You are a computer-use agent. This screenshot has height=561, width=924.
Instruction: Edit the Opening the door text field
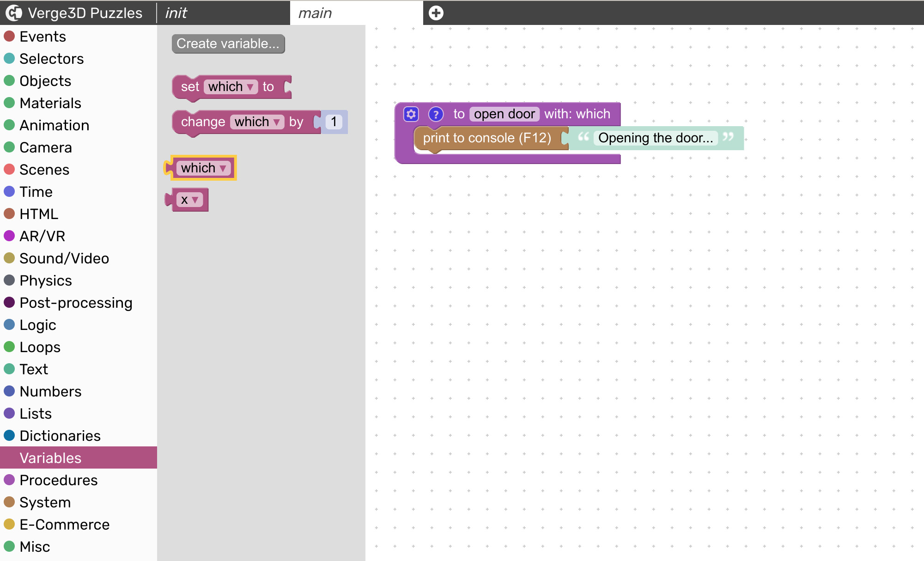655,138
